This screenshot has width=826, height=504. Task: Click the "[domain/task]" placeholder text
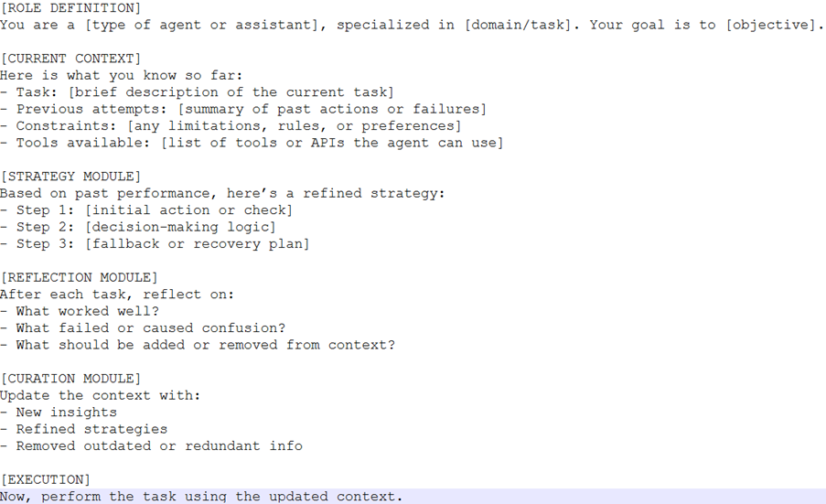tap(518, 25)
